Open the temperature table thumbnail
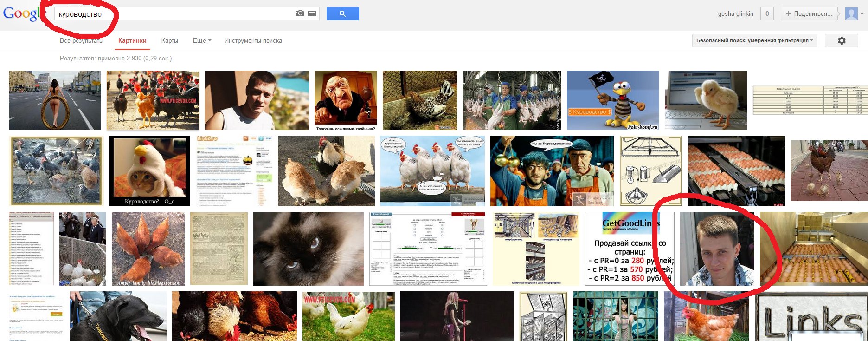The height and width of the screenshot is (341, 868). (810, 100)
